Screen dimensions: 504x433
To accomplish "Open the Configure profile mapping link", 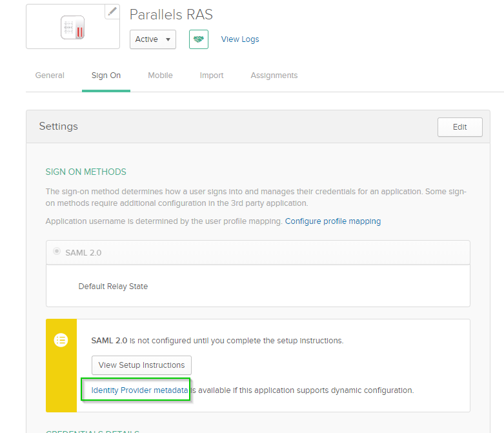I will point(333,221).
